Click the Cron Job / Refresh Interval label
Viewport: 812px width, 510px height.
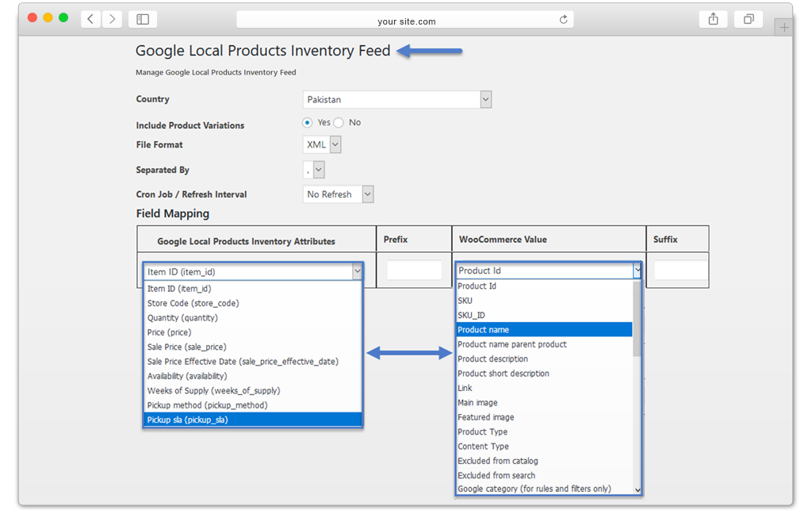tap(191, 194)
